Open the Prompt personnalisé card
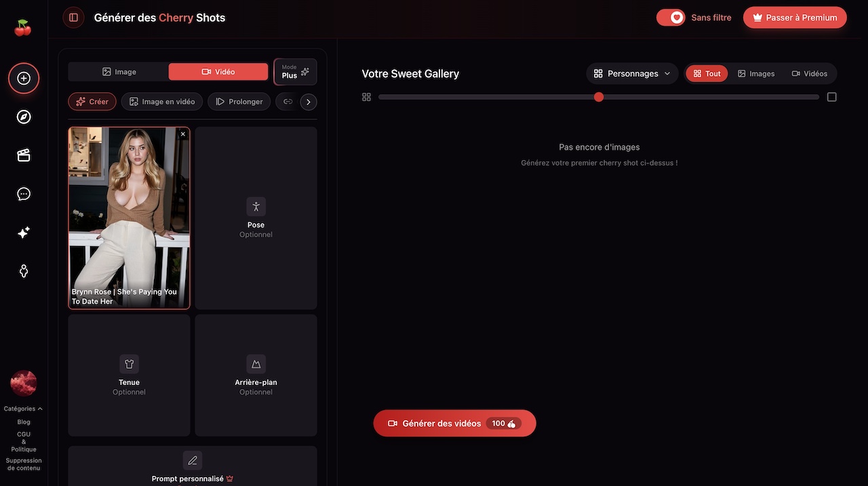The height and width of the screenshot is (486, 868). (193, 466)
